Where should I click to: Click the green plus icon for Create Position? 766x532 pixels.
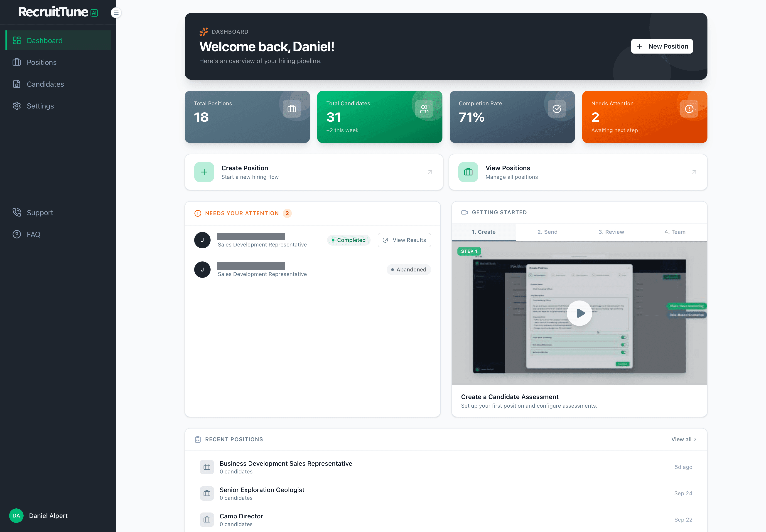pos(204,172)
